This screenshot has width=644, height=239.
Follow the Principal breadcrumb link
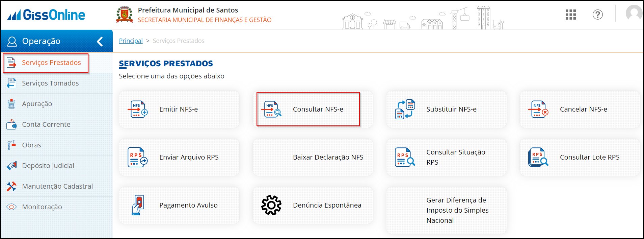[131, 41]
